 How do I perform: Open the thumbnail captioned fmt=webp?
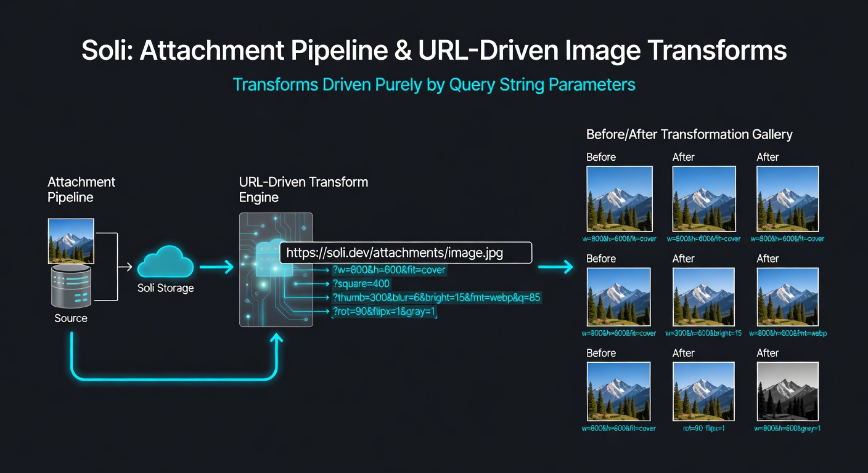[787, 297]
